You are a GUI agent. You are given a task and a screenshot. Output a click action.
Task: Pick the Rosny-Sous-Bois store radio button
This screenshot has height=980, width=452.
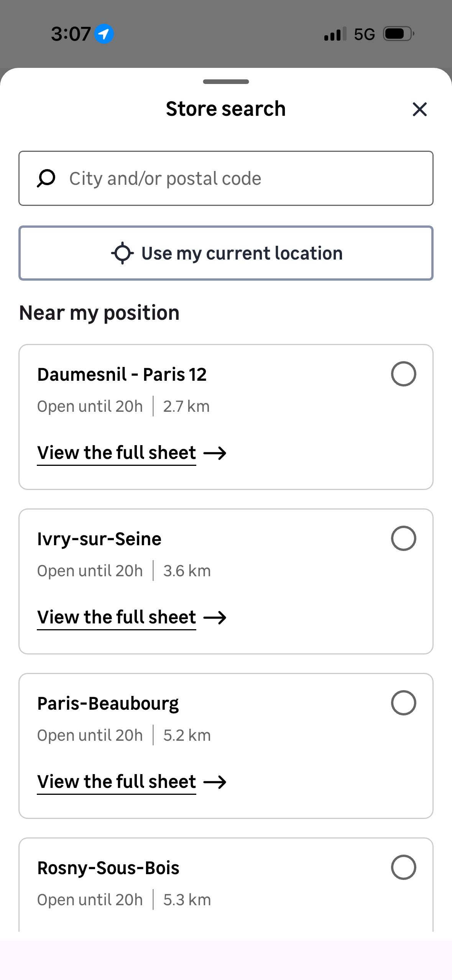403,867
